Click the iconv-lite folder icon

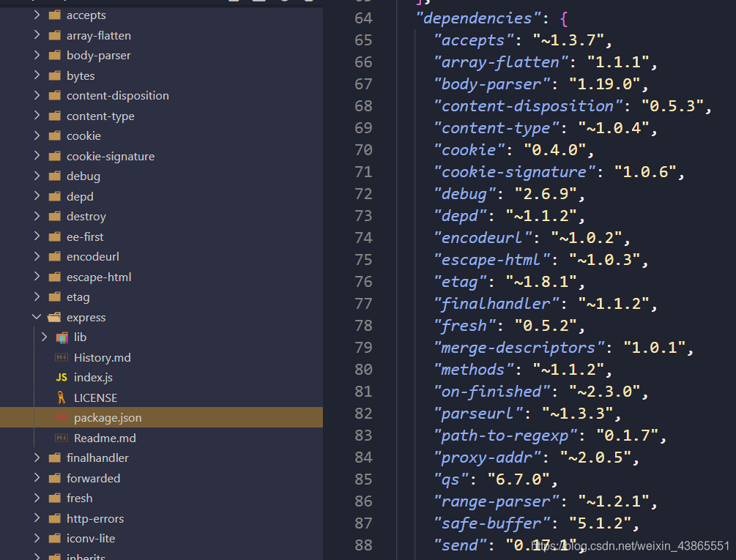tap(55, 539)
